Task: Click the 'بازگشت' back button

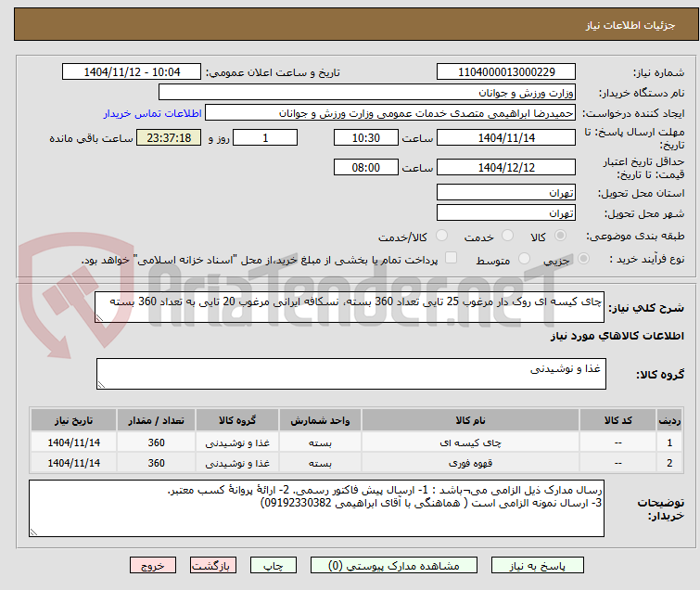Action: tap(213, 566)
